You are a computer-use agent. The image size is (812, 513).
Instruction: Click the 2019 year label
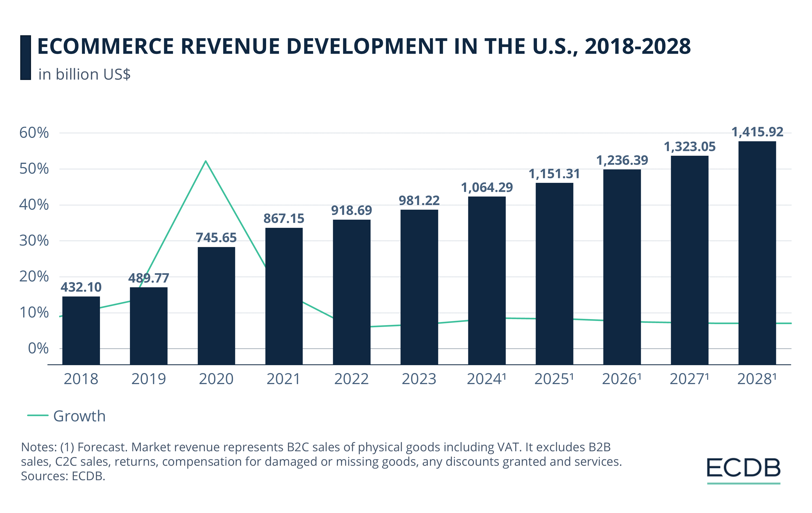click(x=149, y=379)
